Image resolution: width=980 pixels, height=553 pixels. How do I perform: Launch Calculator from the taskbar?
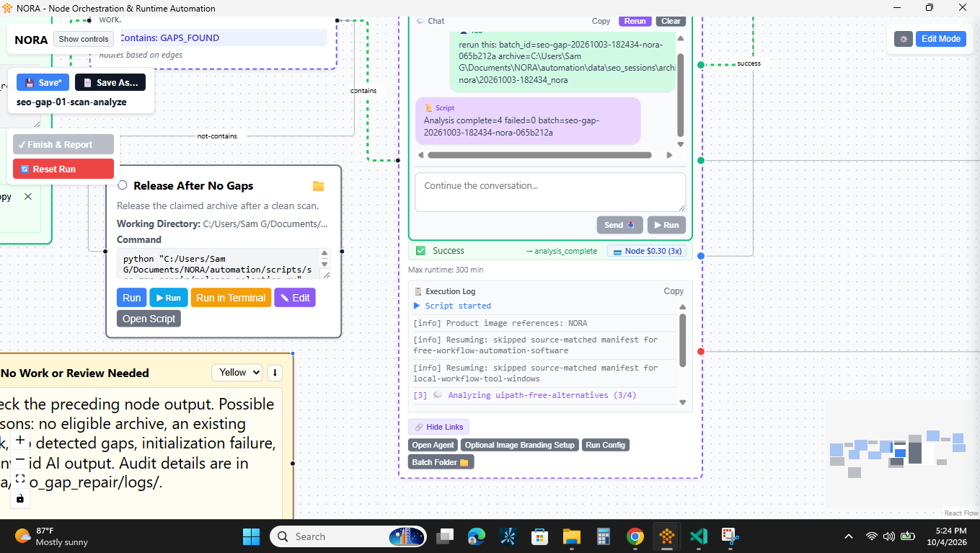pos(604,536)
